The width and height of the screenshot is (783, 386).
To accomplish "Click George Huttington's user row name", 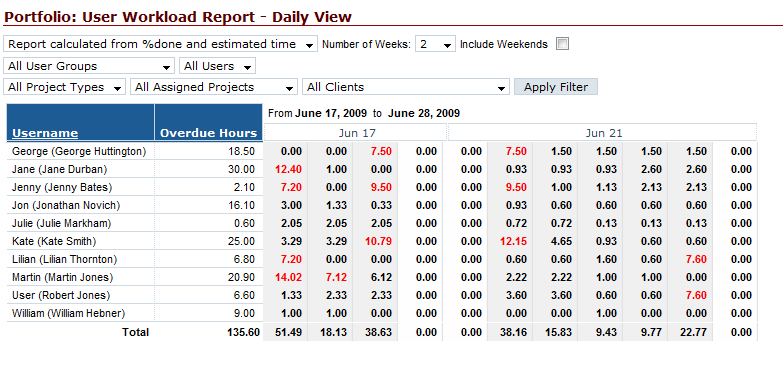I will (x=79, y=151).
